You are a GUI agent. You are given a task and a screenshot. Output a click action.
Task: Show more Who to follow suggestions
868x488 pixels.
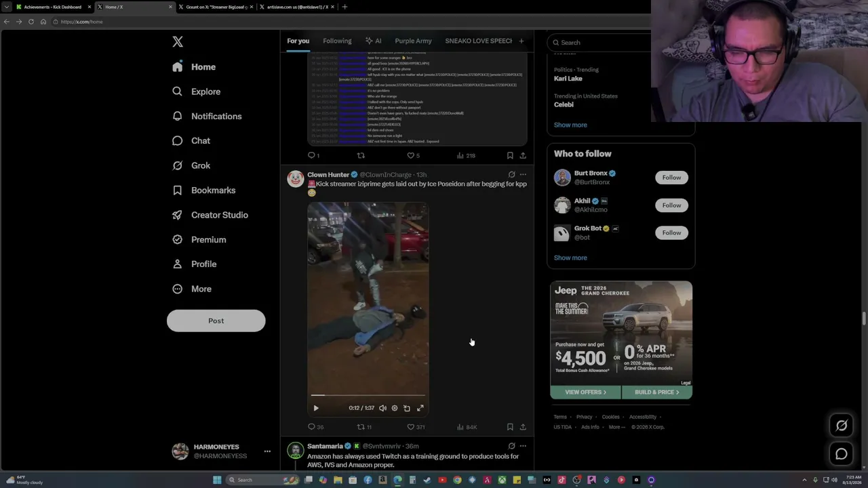(570, 258)
